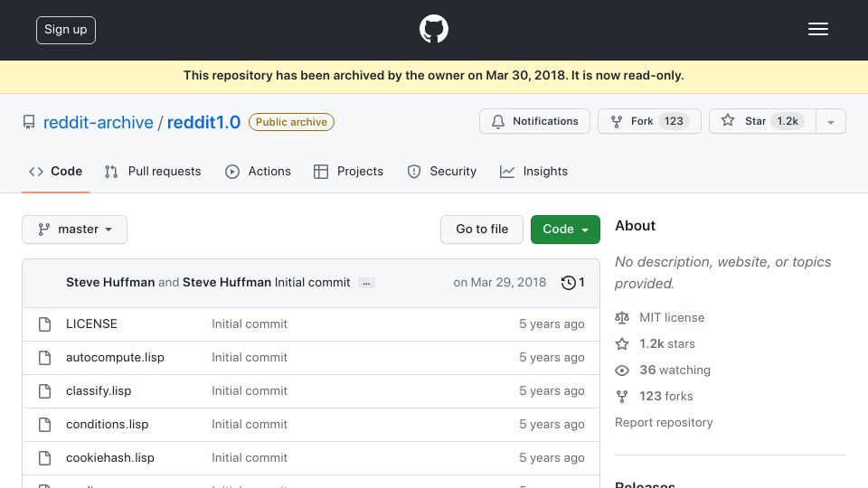Screen dimensions: 868x488
Task: Click the star icon beside 1.2k stars
Action: (622, 344)
